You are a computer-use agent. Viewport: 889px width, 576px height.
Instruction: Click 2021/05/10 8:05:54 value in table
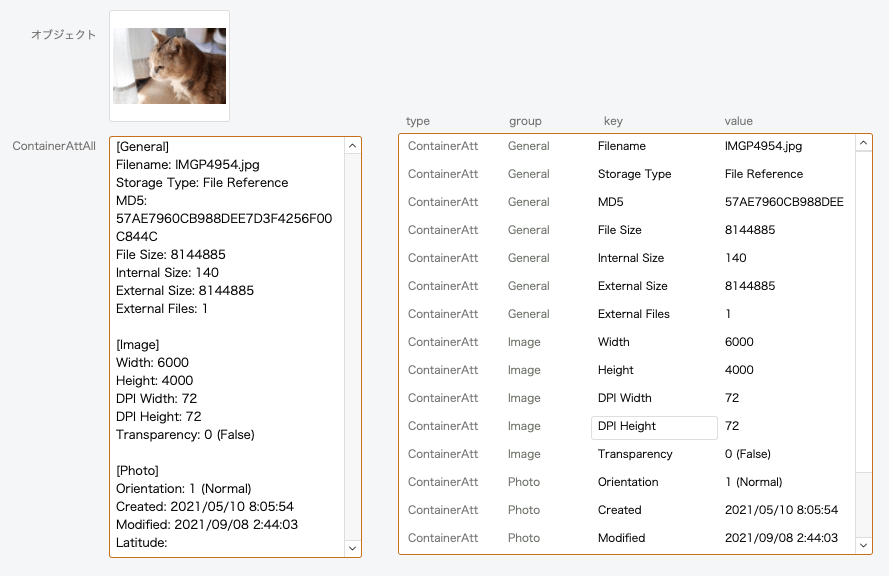point(781,510)
